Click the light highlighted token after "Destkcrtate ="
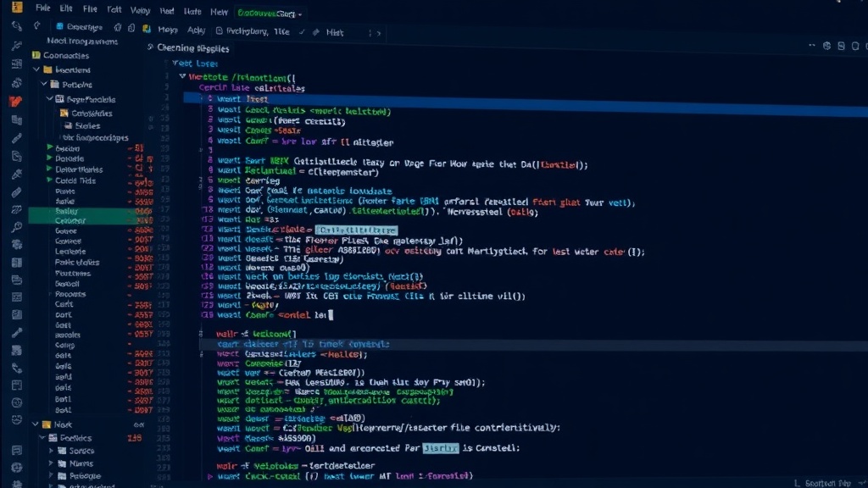 356,230
